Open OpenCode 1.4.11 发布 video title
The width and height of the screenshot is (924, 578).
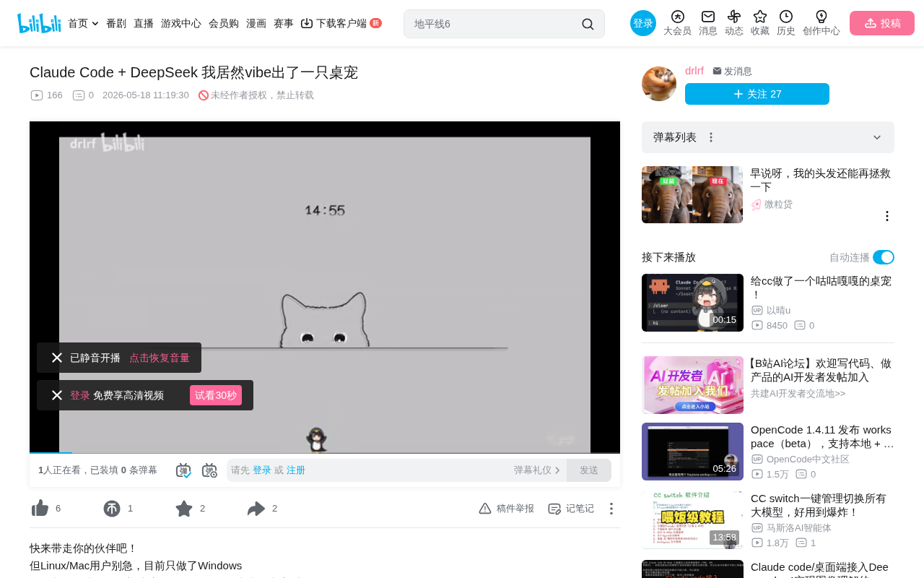822,436
